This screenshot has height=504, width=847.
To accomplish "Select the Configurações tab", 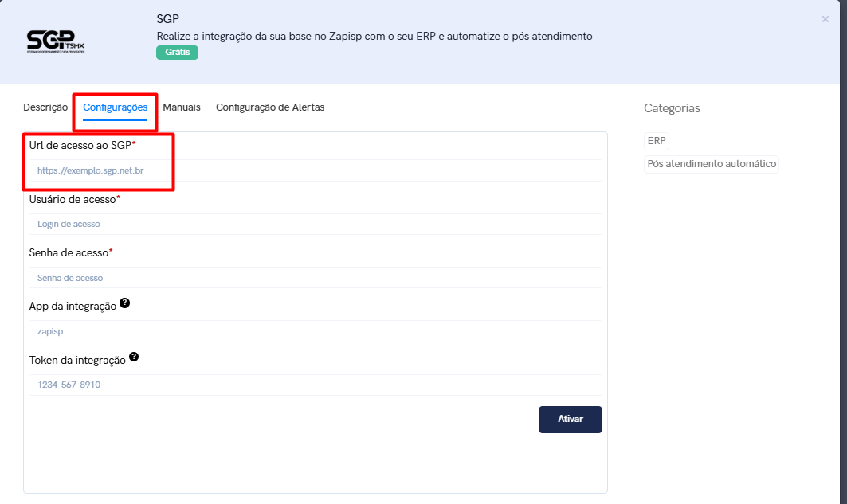I will pyautogui.click(x=116, y=107).
